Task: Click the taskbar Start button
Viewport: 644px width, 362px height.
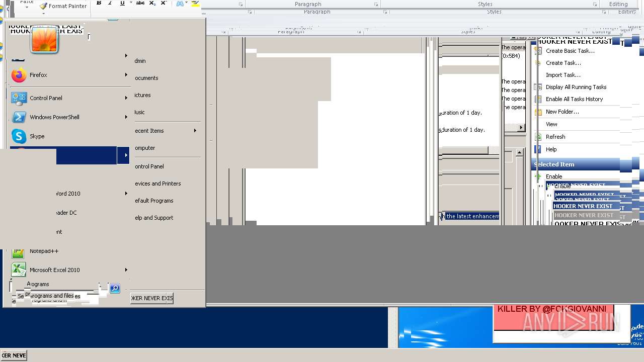Action: click(14, 355)
